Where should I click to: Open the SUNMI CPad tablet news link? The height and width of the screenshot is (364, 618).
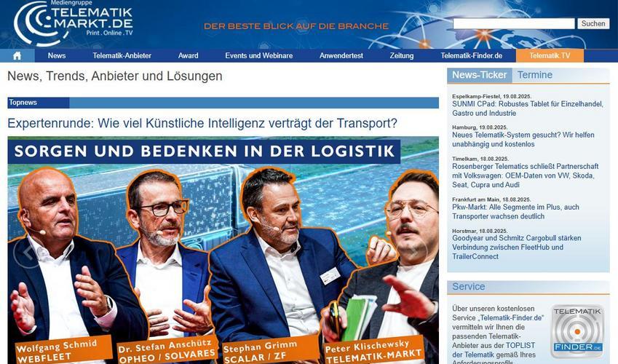pos(527,108)
